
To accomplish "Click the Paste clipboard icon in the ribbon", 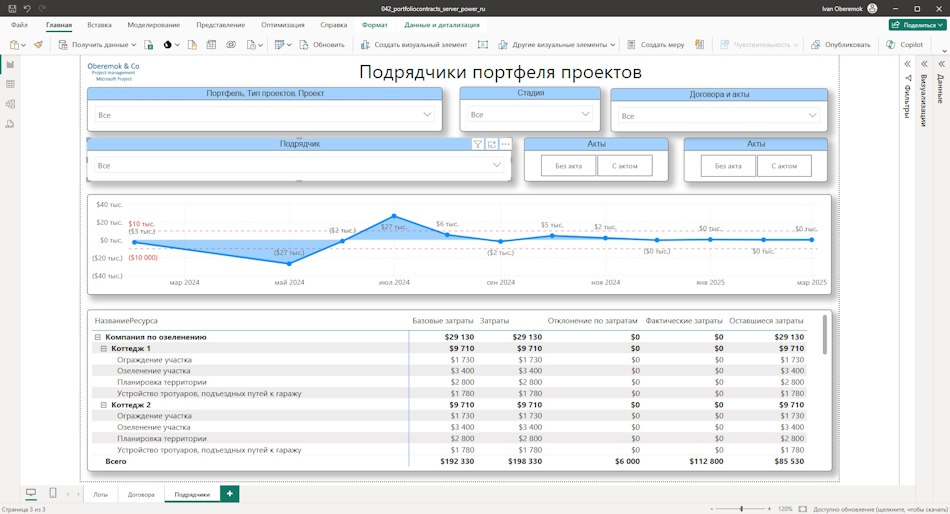I will (x=15, y=45).
